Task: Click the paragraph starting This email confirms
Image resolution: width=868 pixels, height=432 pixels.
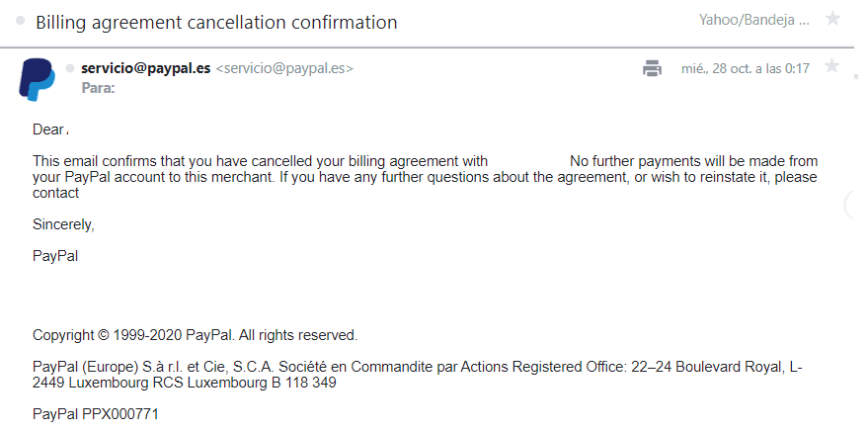Action: coord(426,177)
